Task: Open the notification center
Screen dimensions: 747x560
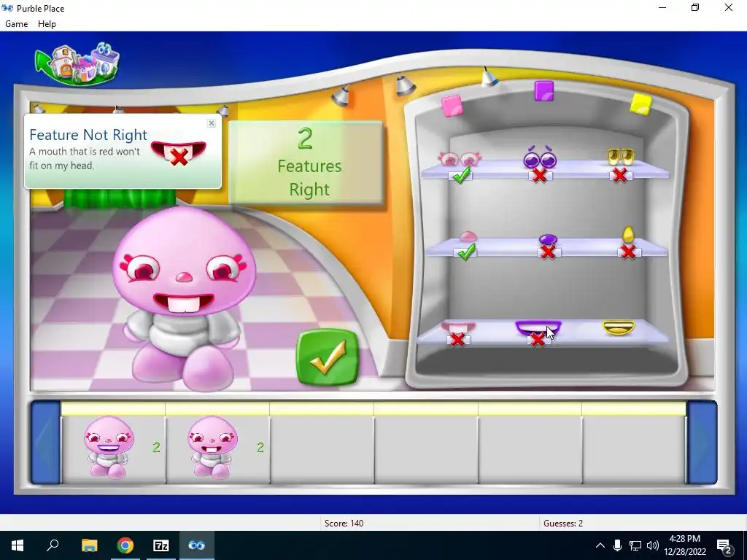Action: point(724,545)
